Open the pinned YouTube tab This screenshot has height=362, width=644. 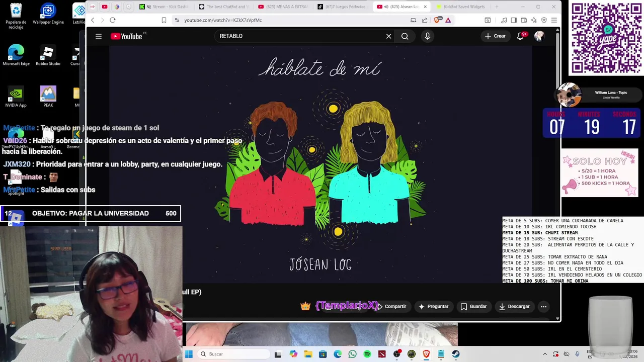pyautogui.click(x=105, y=7)
